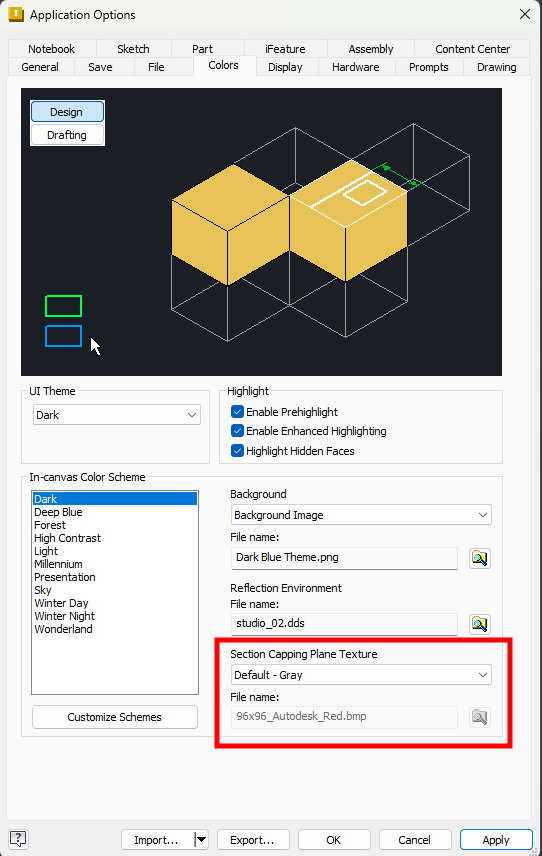Screen dimensions: 542x856
Task: Click the studio_02.dds file name field
Action: [x=344, y=624]
